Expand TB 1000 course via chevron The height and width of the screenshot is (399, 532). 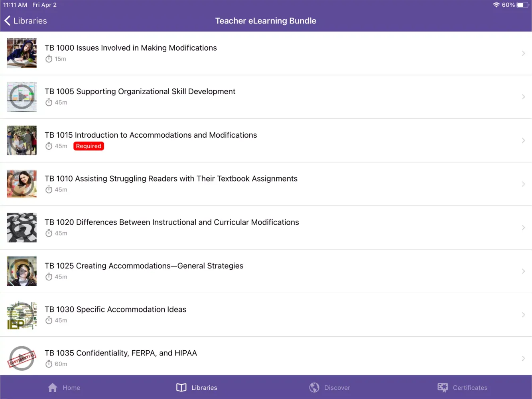point(523,53)
